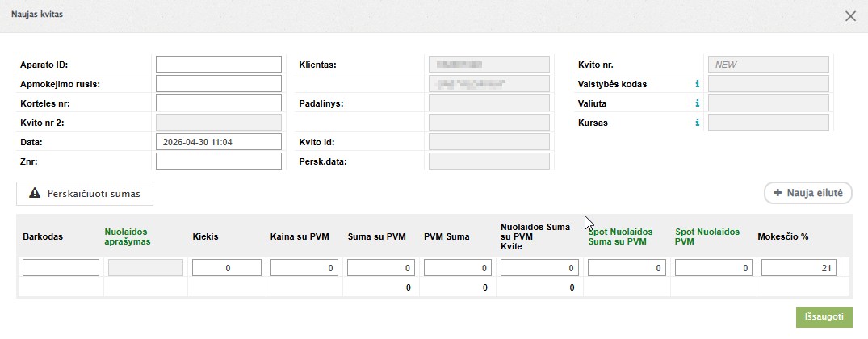Focus the Mokesčio % input showing 21
The width and height of the screenshot is (868, 339).
pos(799,268)
